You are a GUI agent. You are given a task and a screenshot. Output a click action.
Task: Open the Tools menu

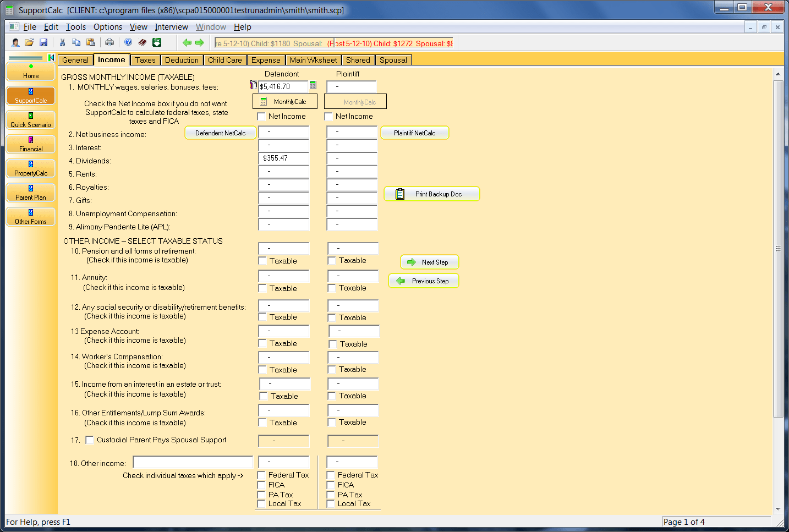pos(76,27)
